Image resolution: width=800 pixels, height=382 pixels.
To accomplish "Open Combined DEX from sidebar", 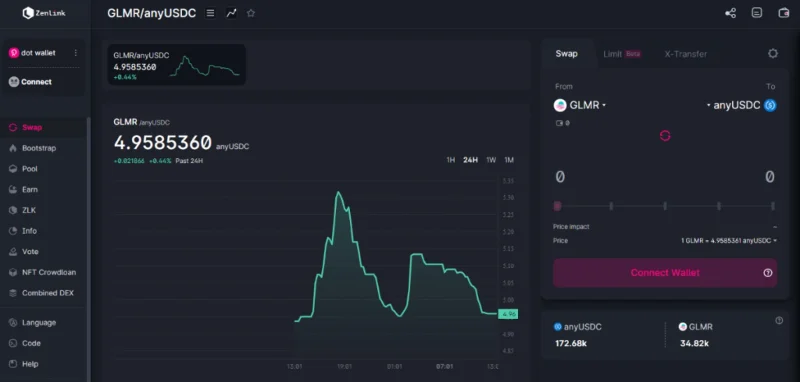I will pos(47,293).
